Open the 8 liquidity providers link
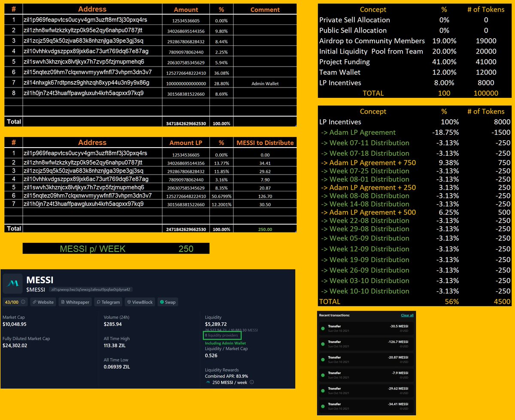The width and height of the screenshot is (515, 420). (x=222, y=335)
